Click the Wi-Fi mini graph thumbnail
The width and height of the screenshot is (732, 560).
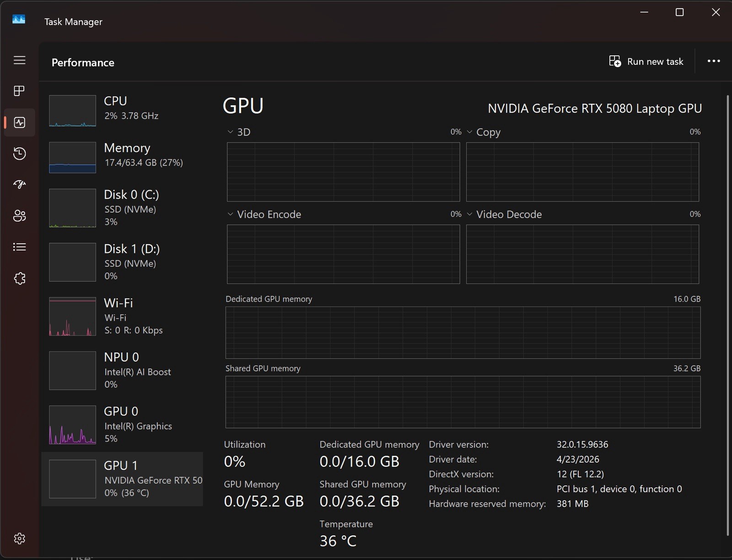[72, 316]
